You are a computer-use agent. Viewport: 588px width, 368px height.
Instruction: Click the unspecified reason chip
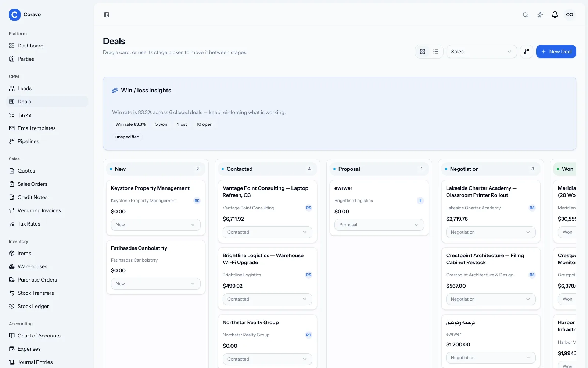coord(128,137)
